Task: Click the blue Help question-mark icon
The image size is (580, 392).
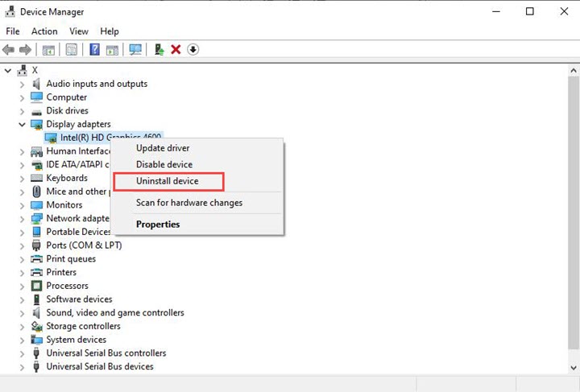Action: (95, 50)
